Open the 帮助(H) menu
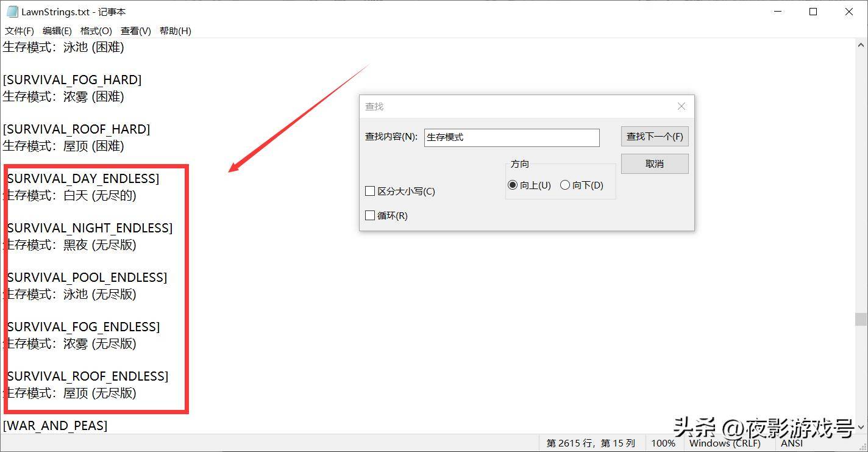Screen dimensions: 868x452 point(174,30)
